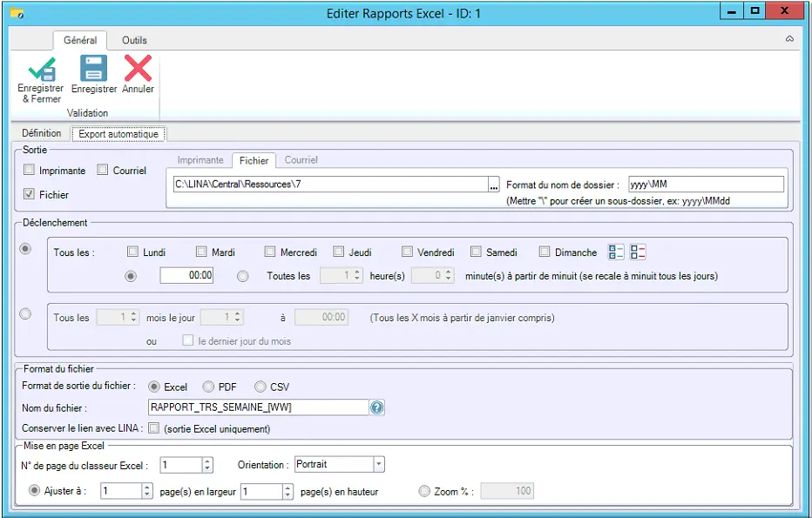Screen dimensions: 812x518
Task: Open the Courriel output sub-tab
Action: click(x=301, y=160)
